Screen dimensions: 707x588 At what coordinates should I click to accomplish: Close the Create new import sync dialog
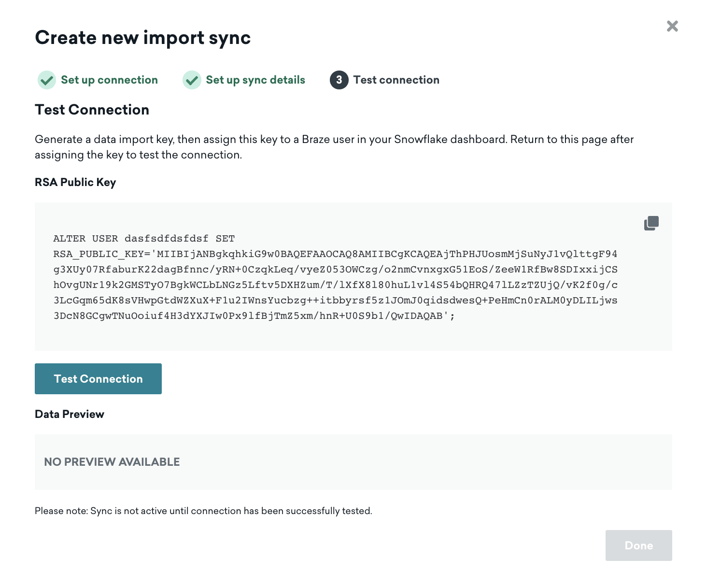pyautogui.click(x=672, y=26)
